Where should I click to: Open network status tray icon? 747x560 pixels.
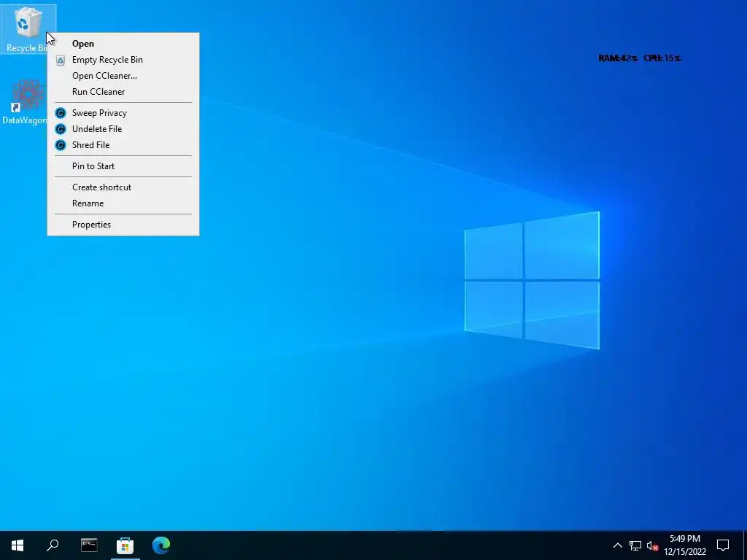pyautogui.click(x=635, y=545)
